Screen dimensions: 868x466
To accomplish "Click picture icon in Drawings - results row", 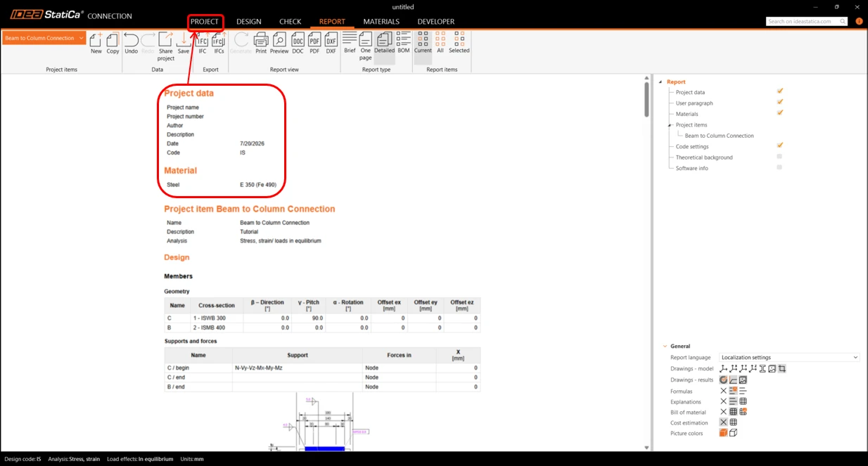I will coord(743,380).
